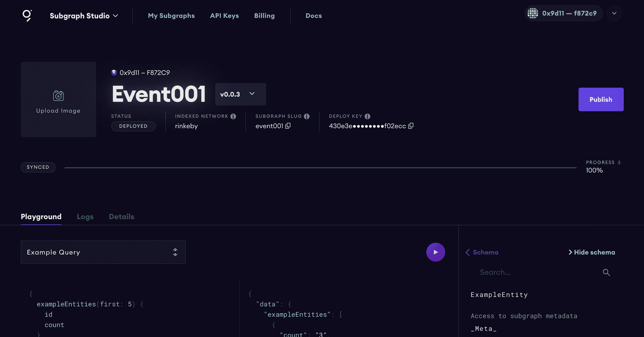The height and width of the screenshot is (337, 644).
Task: Click The Graph logo icon
Action: tap(27, 16)
